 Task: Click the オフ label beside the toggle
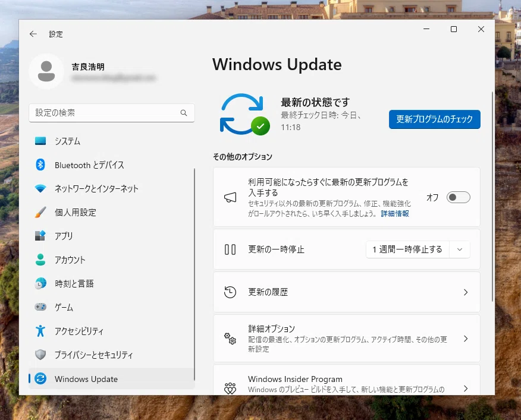click(x=432, y=198)
